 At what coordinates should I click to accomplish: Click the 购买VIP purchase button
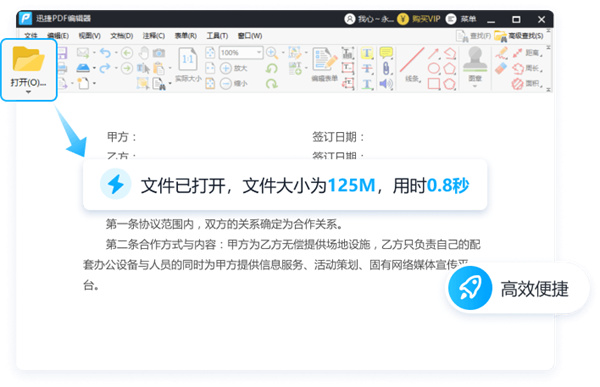click(x=419, y=19)
